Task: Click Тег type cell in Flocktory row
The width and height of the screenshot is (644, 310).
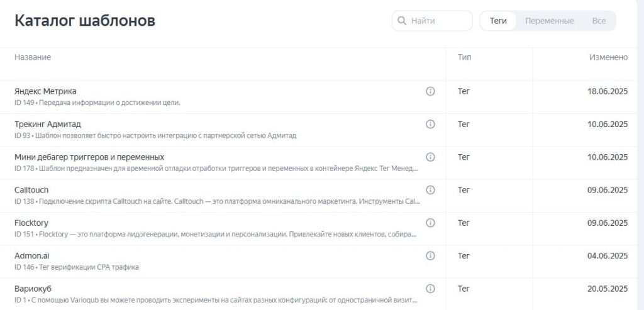Action: pyautogui.click(x=464, y=223)
